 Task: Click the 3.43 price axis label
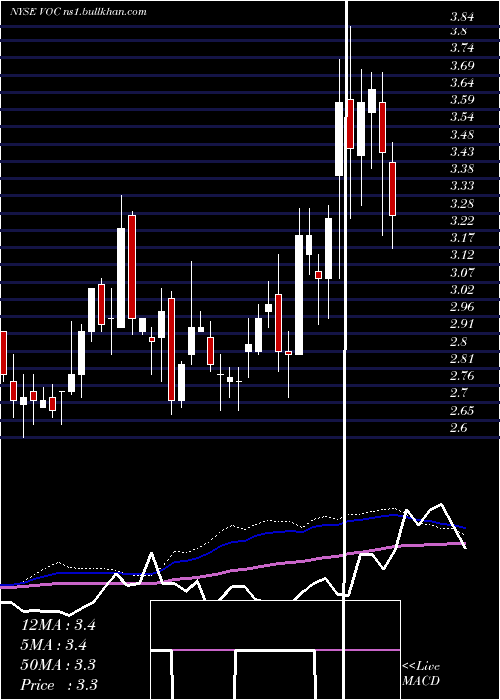coord(462,152)
